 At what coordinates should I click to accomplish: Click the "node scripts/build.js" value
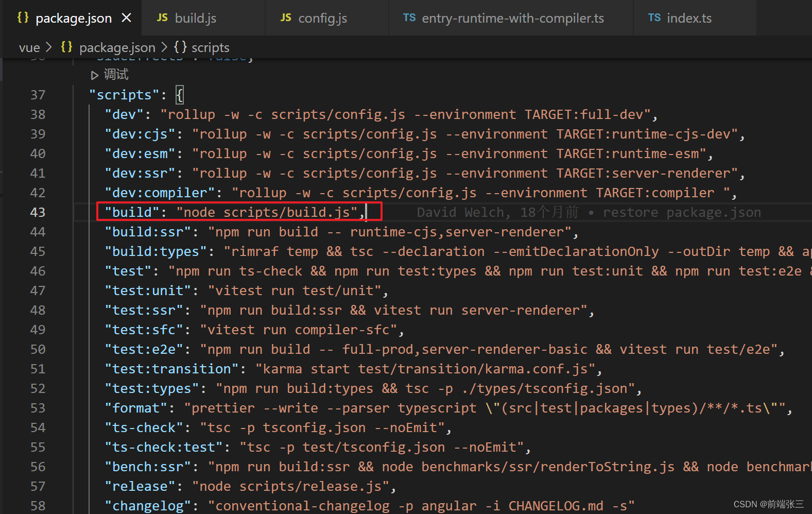pyautogui.click(x=267, y=212)
